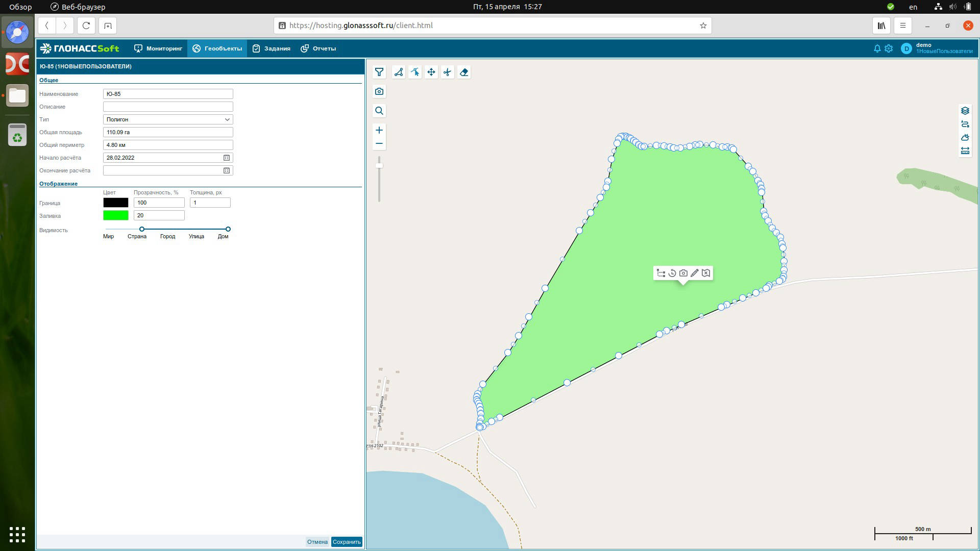Click the pencil edit icon in geofence popup
Image resolution: width=980 pixels, height=551 pixels.
coord(694,273)
